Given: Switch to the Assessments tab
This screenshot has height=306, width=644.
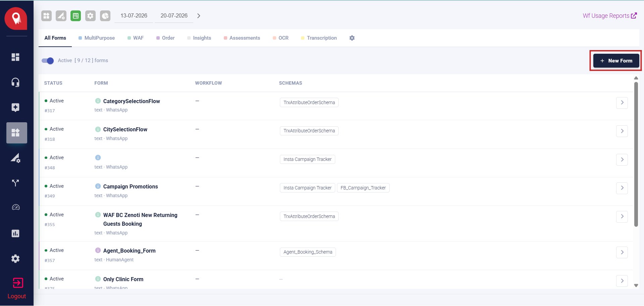Looking at the screenshot, I should (x=242, y=38).
